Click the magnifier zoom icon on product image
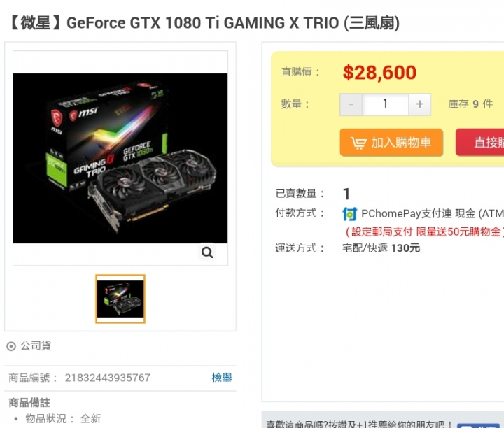The height and width of the screenshot is (428, 504). pos(207,252)
